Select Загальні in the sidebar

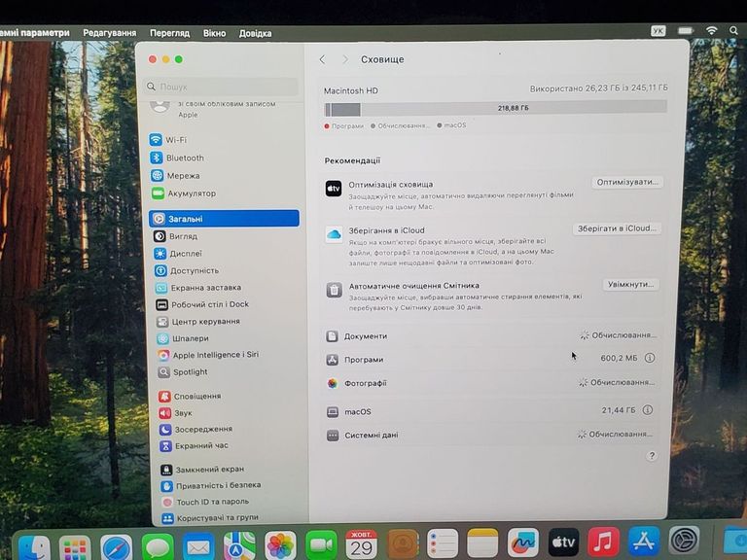pyautogui.click(x=224, y=219)
